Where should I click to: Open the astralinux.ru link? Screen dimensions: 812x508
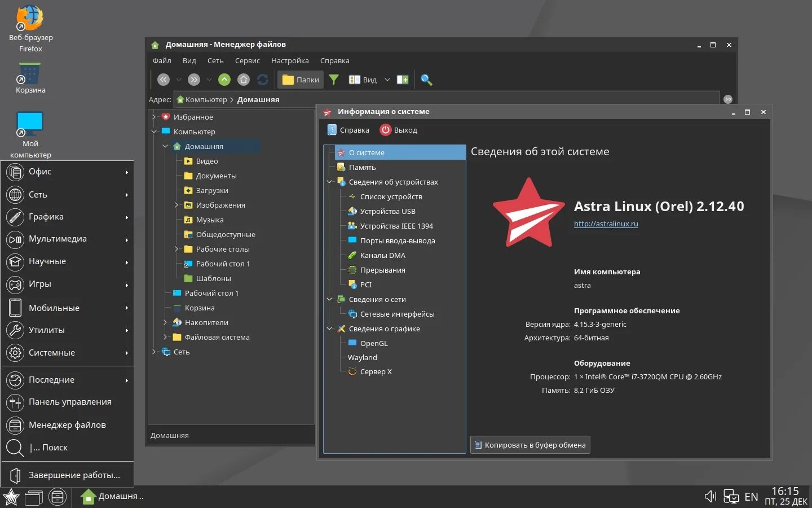coord(606,224)
